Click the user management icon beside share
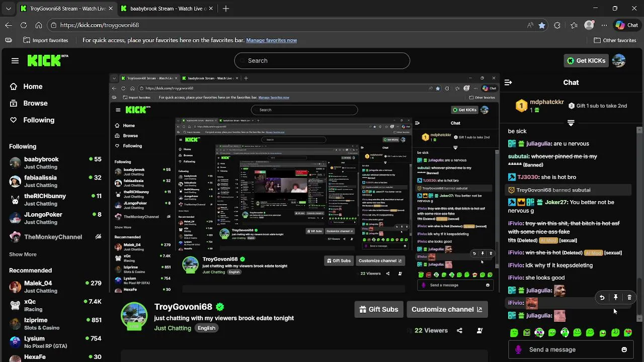The height and width of the screenshot is (362, 644). pyautogui.click(x=479, y=330)
